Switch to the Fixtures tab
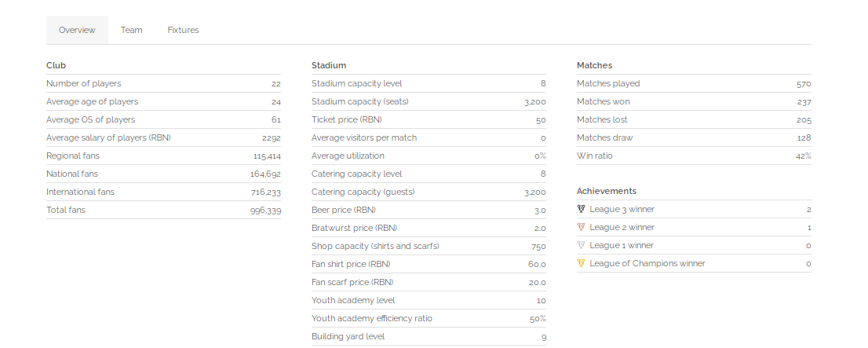868x348 pixels. coord(183,30)
